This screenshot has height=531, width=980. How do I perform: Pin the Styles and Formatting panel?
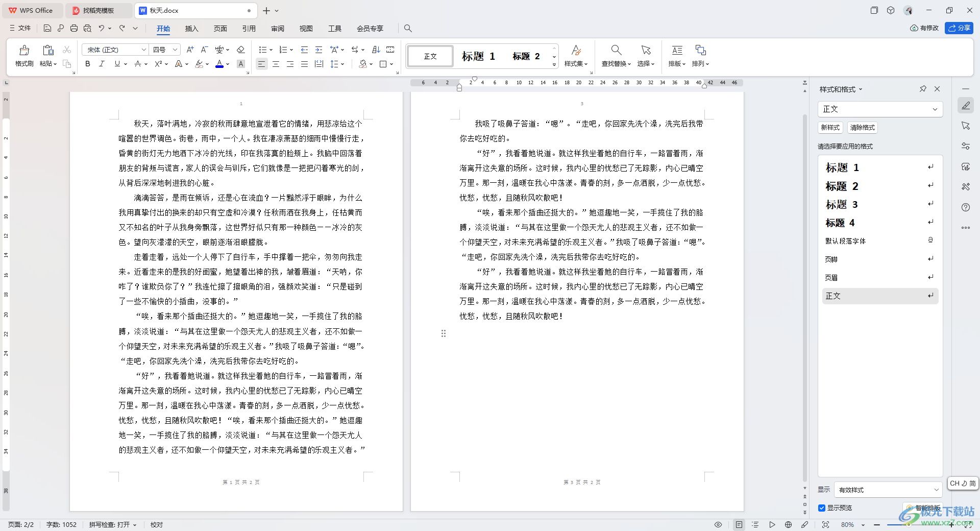point(923,89)
